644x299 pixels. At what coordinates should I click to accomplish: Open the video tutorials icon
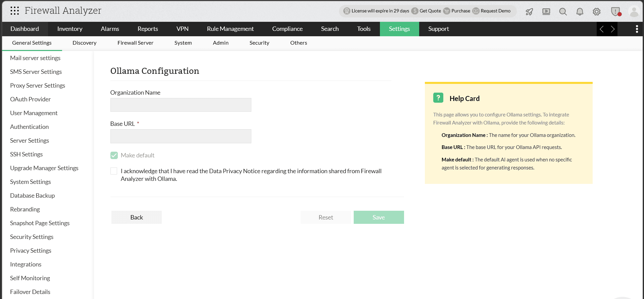click(546, 12)
